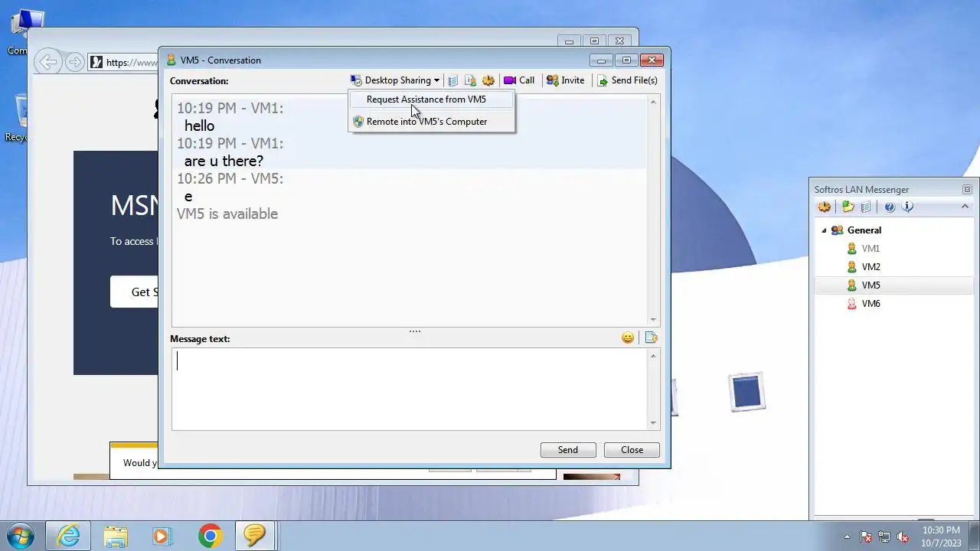The width and height of the screenshot is (980, 551).
Task: Open Windows Media Player on taskbar
Action: point(162,536)
